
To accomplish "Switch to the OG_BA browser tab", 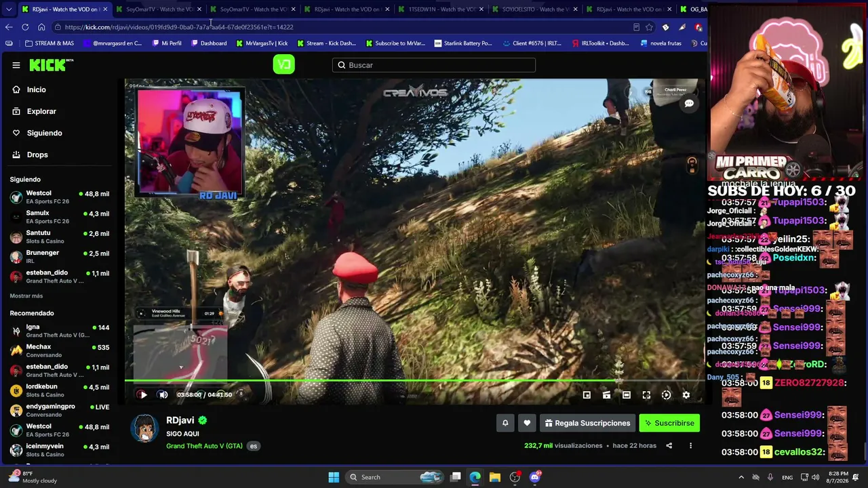I will click(x=692, y=9).
